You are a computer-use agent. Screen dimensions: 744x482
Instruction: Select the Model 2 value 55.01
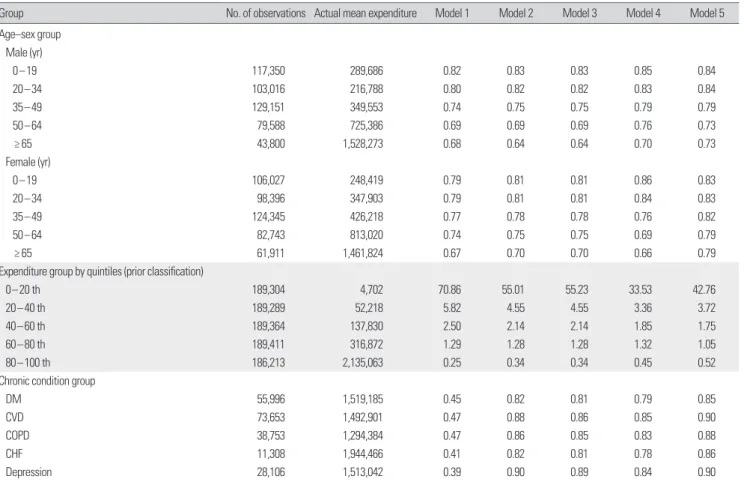tap(513, 290)
